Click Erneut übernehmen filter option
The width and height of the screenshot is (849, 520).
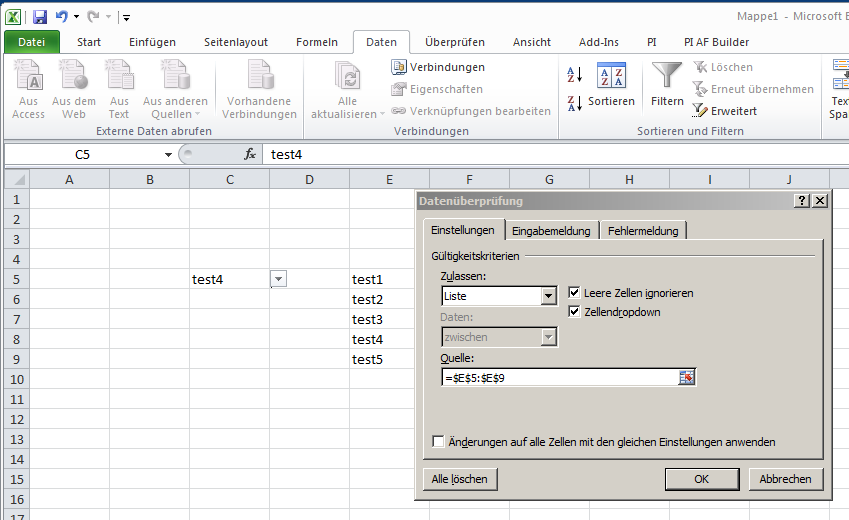(753, 89)
